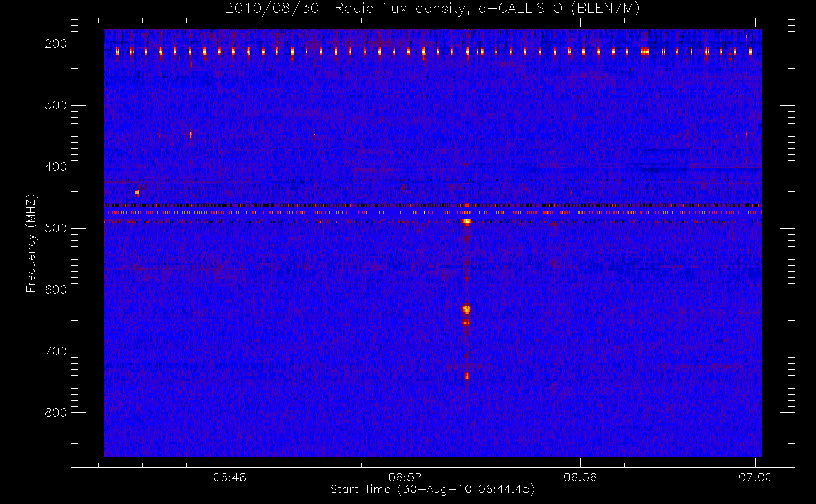Click the 800 frequency tick label
Viewport: 816px width, 504px height.
coord(56,413)
